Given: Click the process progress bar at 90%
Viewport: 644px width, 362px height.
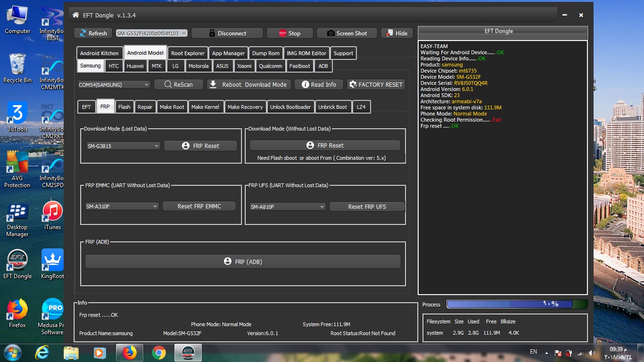Looking at the screenshot, I should pos(517,304).
